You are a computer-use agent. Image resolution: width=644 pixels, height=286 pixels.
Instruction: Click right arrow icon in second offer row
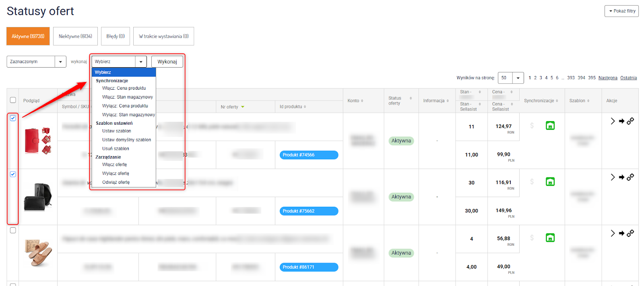pos(621,177)
